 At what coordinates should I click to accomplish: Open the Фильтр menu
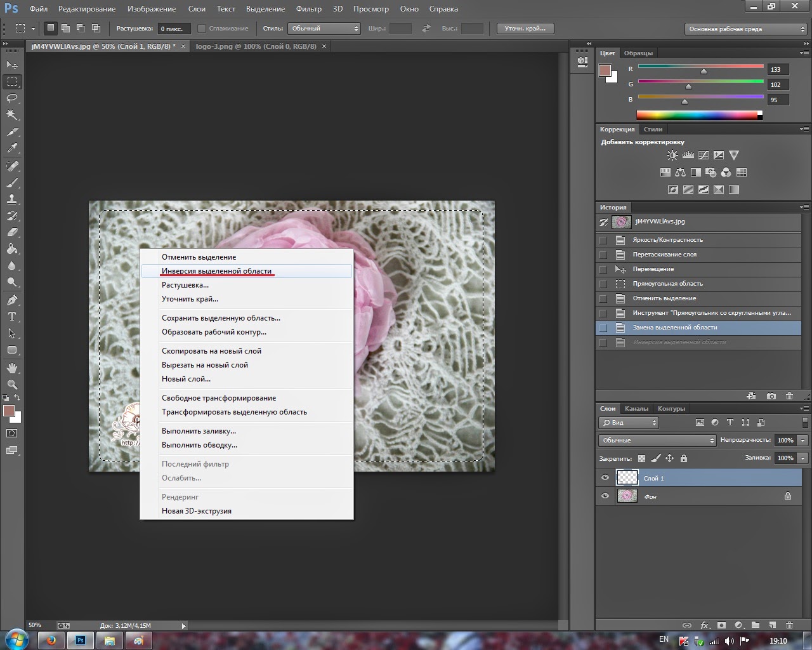309,9
